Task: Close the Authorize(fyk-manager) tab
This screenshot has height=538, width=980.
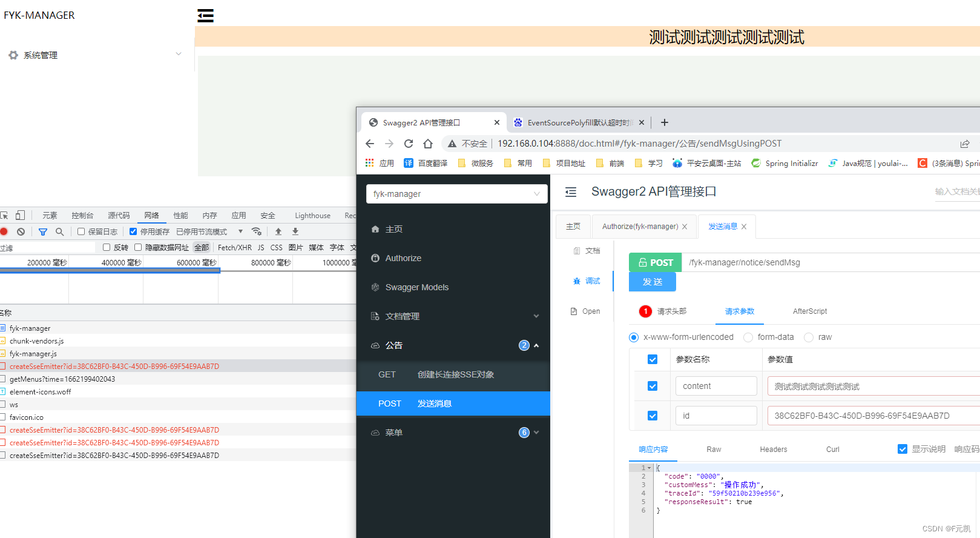Action: tap(685, 227)
